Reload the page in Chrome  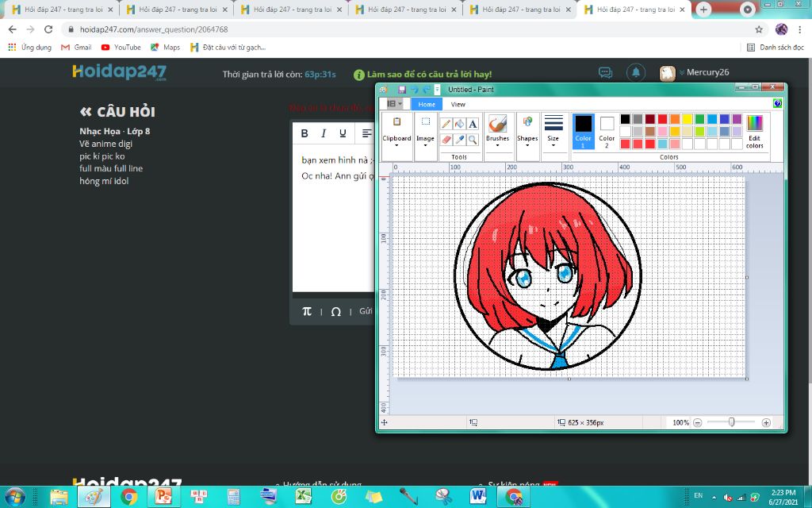tap(48, 29)
